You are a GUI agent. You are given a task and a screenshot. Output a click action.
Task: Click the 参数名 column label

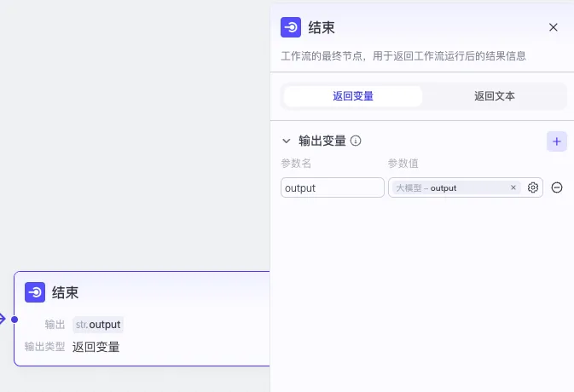[x=296, y=163]
